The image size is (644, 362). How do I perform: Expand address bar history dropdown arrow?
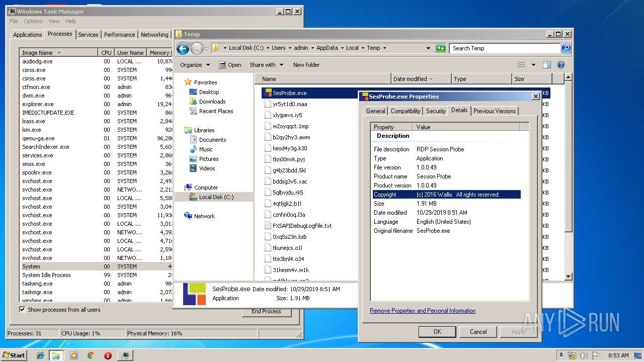tap(428, 48)
